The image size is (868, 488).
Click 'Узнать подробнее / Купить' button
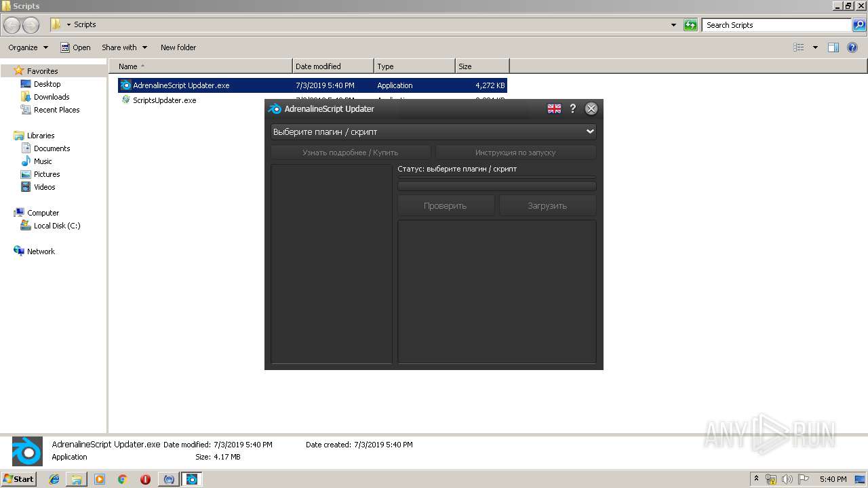coord(351,152)
